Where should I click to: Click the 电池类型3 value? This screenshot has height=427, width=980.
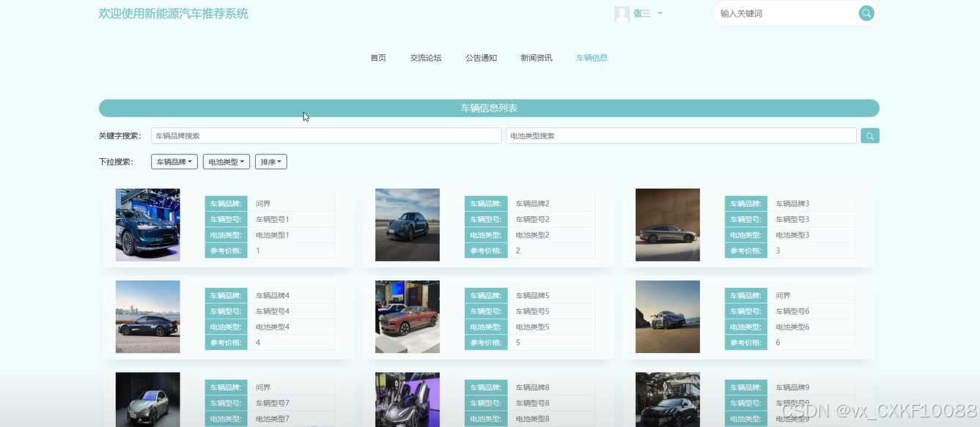(793, 235)
